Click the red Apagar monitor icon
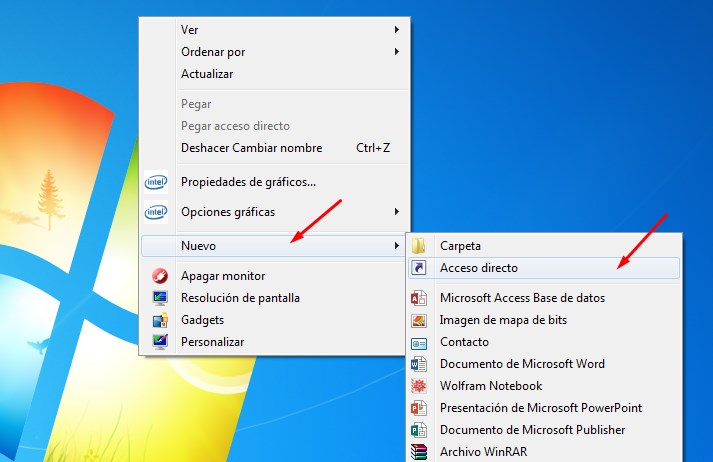 [x=160, y=276]
